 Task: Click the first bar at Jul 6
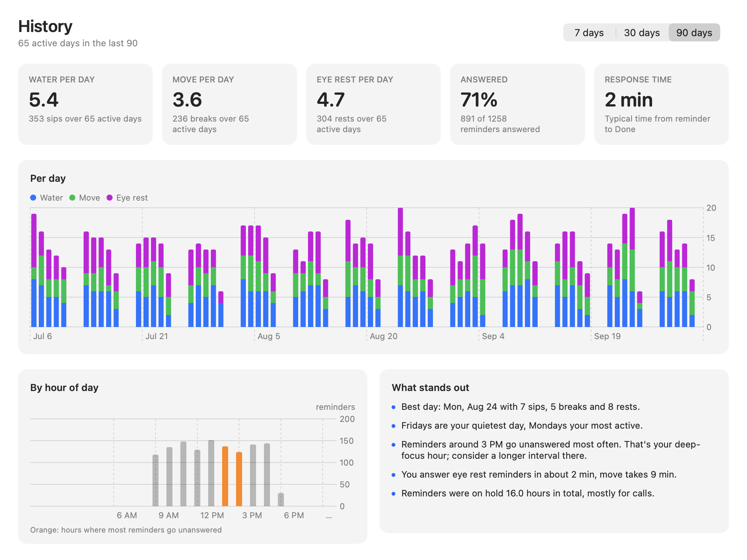click(34, 270)
